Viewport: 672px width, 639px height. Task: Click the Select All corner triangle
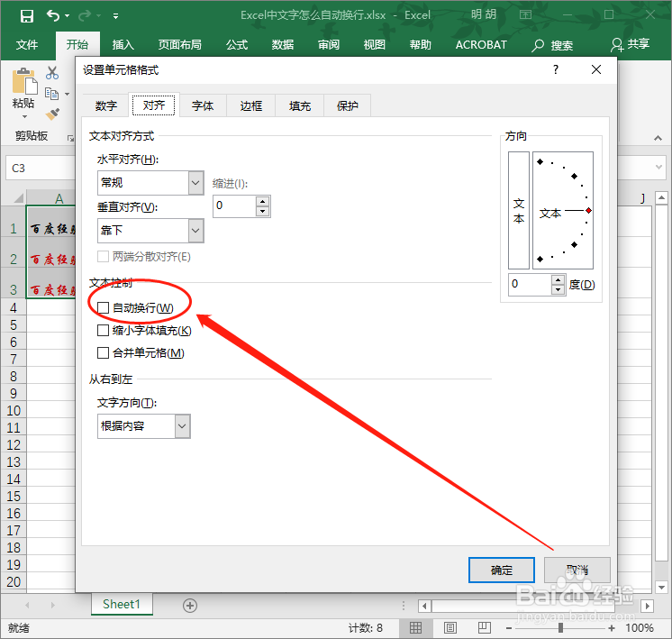tap(18, 198)
